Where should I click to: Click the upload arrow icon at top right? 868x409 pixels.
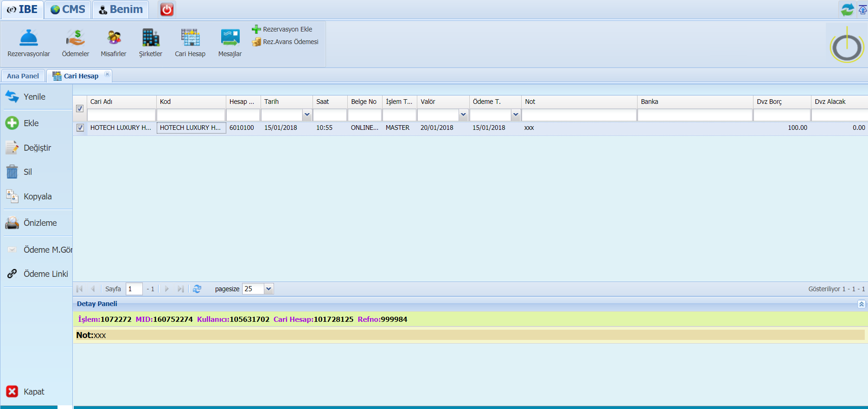pyautogui.click(x=863, y=9)
